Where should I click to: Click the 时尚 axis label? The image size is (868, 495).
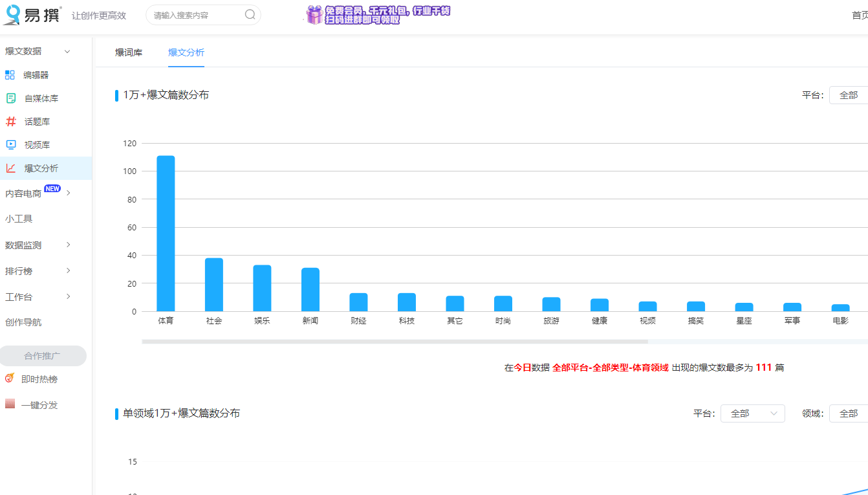click(x=503, y=321)
